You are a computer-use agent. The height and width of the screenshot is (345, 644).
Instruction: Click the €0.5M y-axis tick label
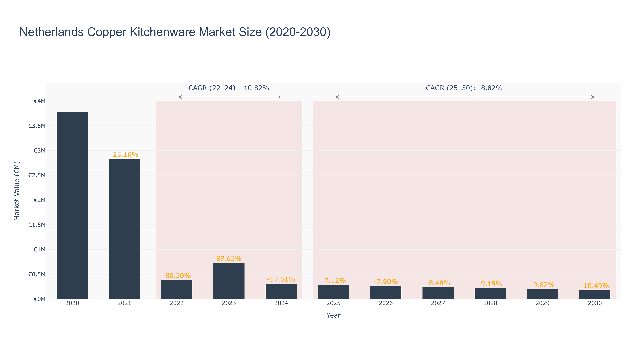click(37, 274)
